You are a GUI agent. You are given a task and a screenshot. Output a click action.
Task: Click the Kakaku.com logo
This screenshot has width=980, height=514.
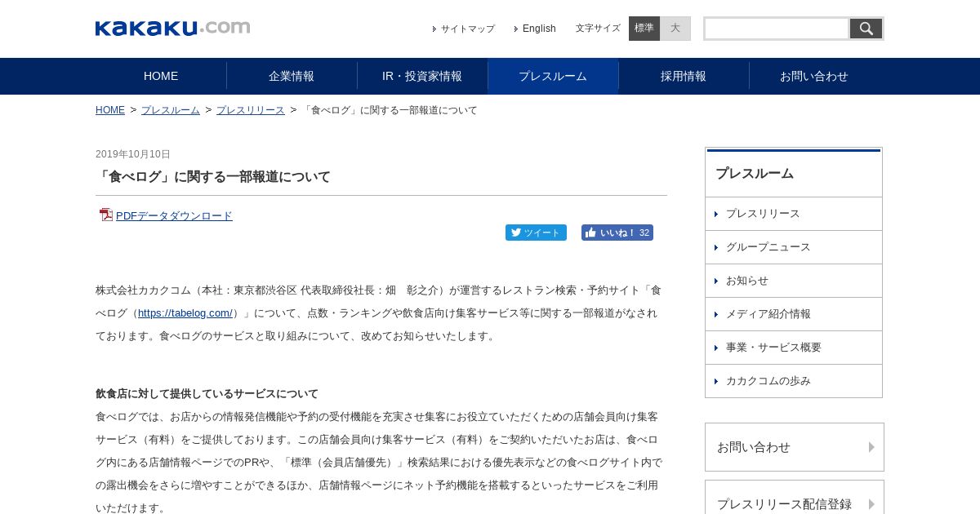click(173, 28)
